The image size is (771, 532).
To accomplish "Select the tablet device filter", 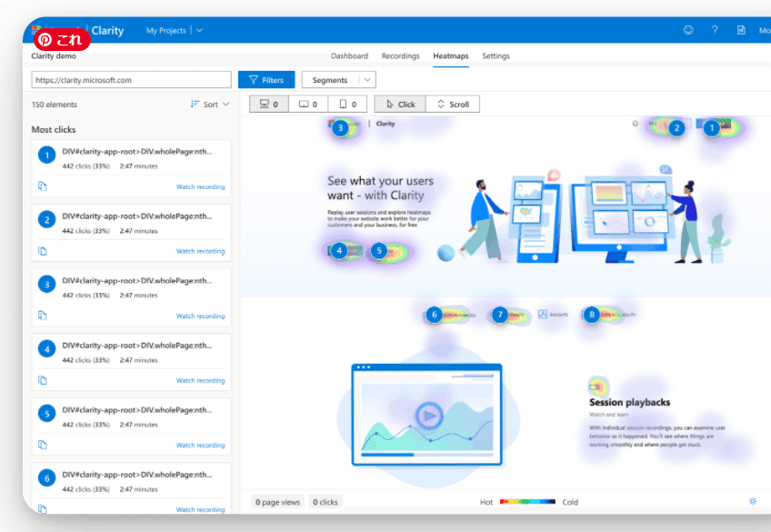I will pyautogui.click(x=308, y=104).
